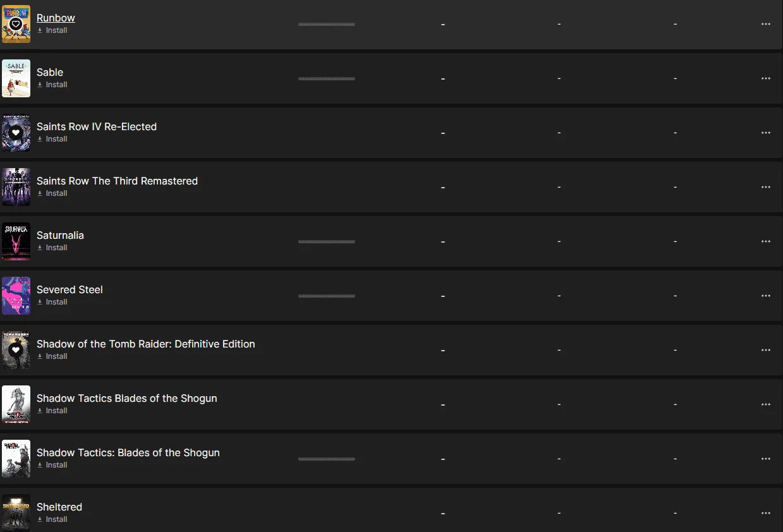Click the achievements progress bar for Severed Steel
783x532 pixels.
[x=326, y=296]
